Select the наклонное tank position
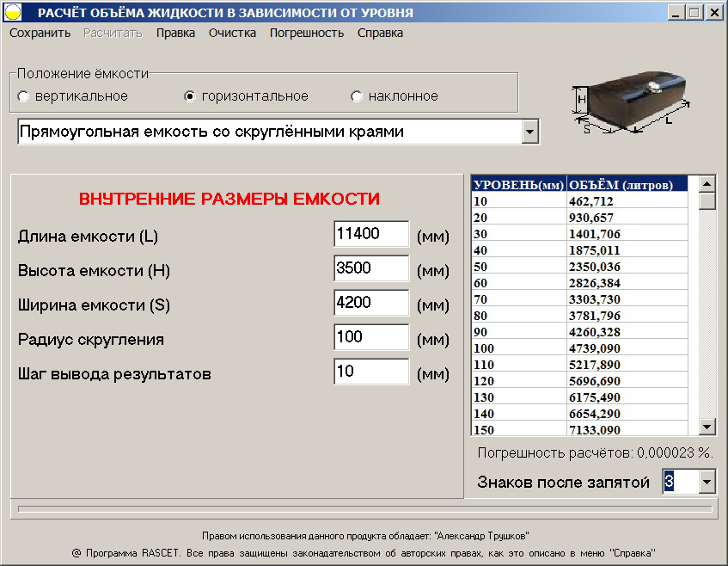This screenshot has height=566, width=728. coord(357,97)
